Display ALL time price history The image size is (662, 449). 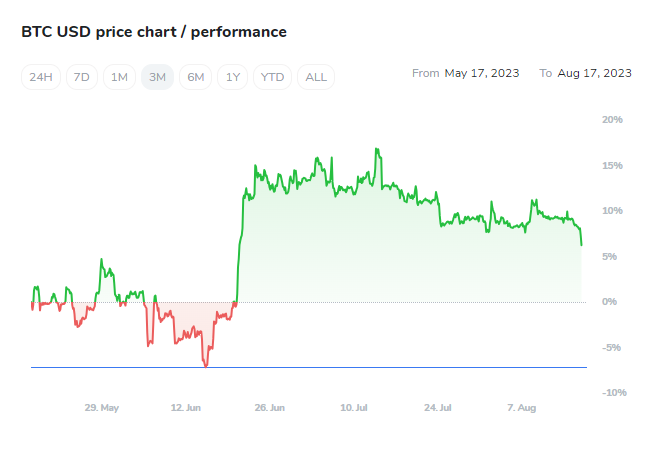(316, 77)
